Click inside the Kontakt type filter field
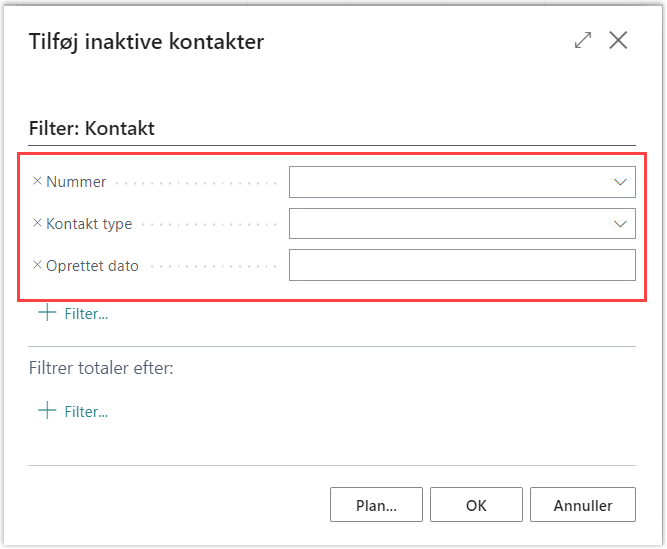667x549 pixels. (462, 224)
